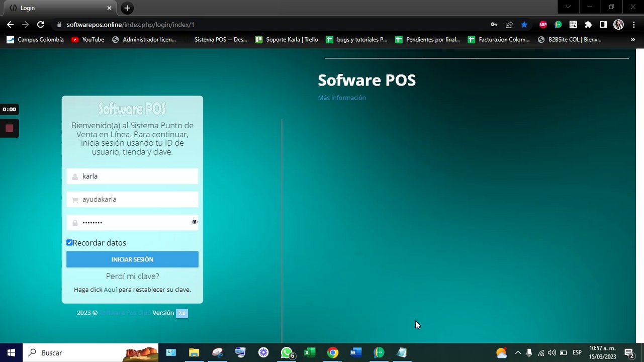This screenshot has width=644, height=362.
Task: Click the username field containing karla
Action: coord(132,176)
